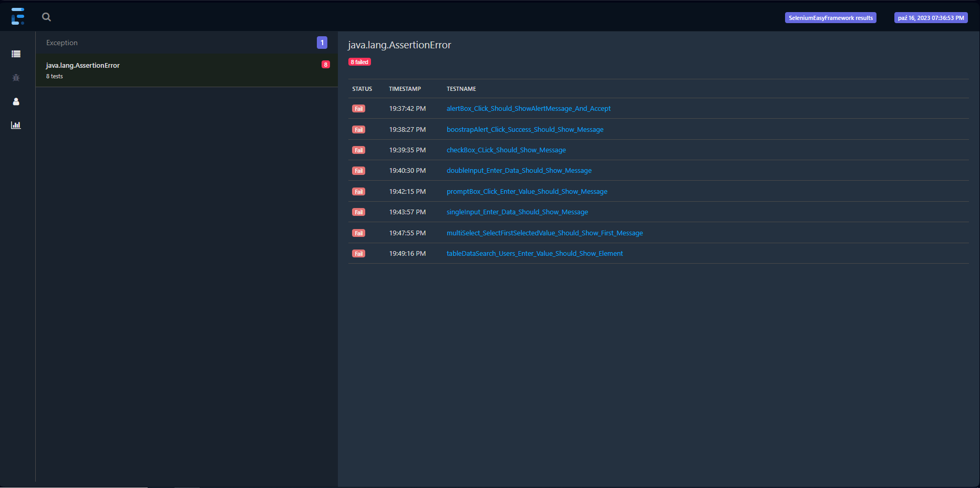Open the search magnifier icon
The width and height of the screenshot is (980, 488).
47,17
